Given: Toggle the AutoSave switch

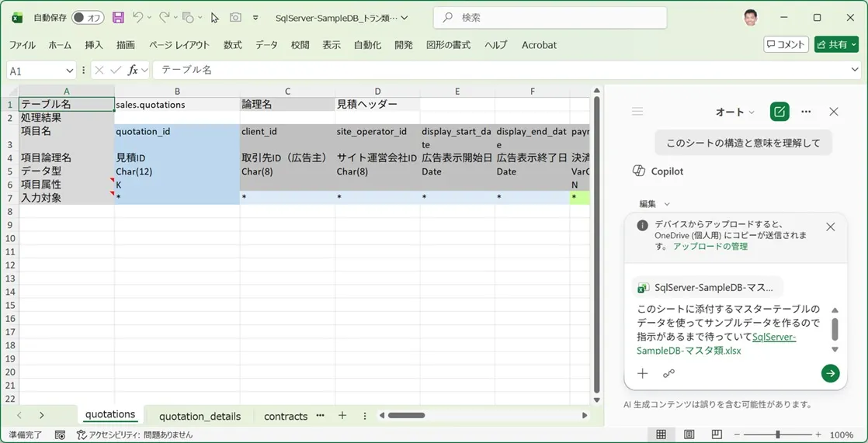Looking at the screenshot, I should pos(88,18).
